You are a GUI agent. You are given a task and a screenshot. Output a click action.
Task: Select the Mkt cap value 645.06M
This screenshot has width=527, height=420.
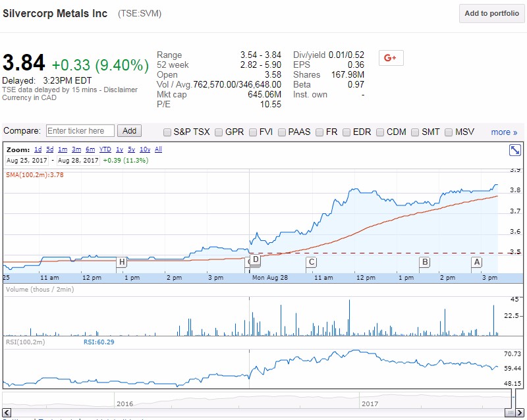[264, 94]
